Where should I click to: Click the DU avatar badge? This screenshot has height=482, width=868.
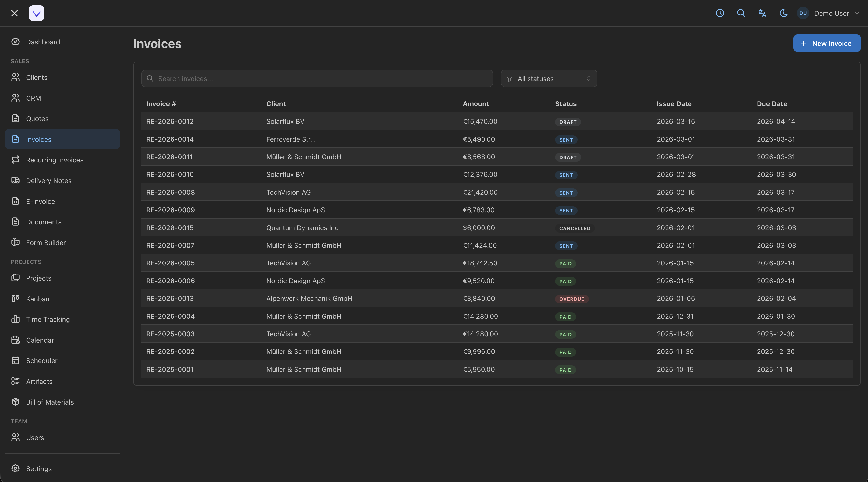tap(803, 13)
